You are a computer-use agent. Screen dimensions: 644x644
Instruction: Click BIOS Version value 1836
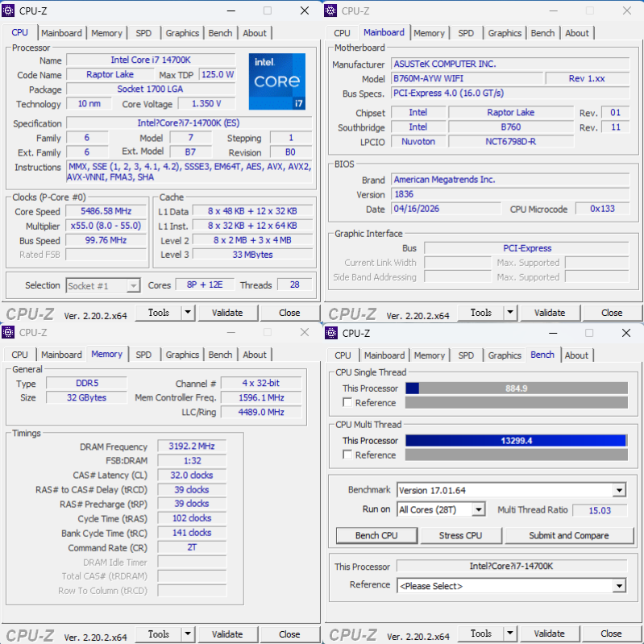pyautogui.click(x=509, y=194)
